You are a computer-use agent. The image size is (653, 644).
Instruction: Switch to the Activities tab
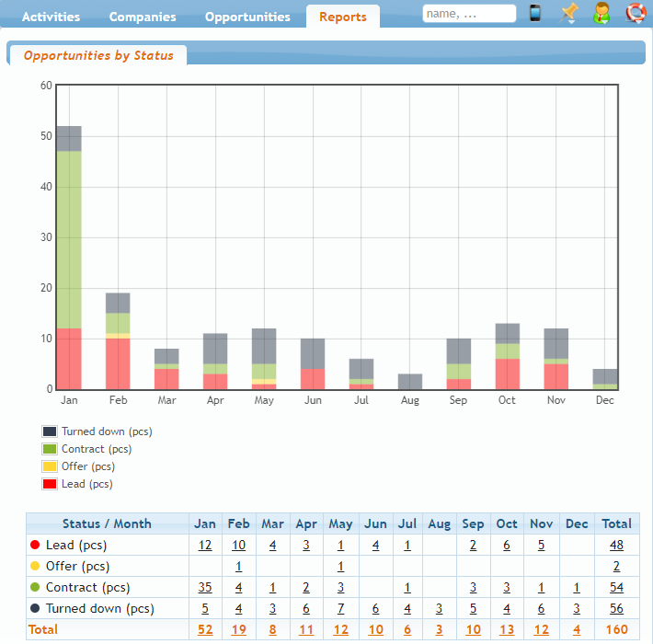[x=51, y=17]
